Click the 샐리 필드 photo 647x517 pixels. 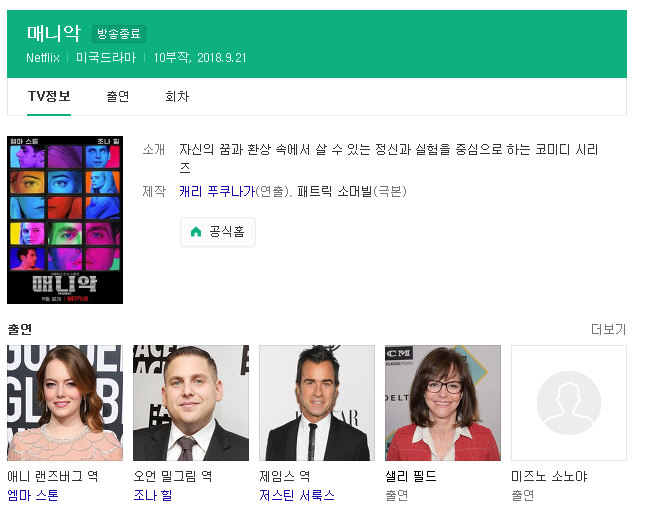(443, 403)
